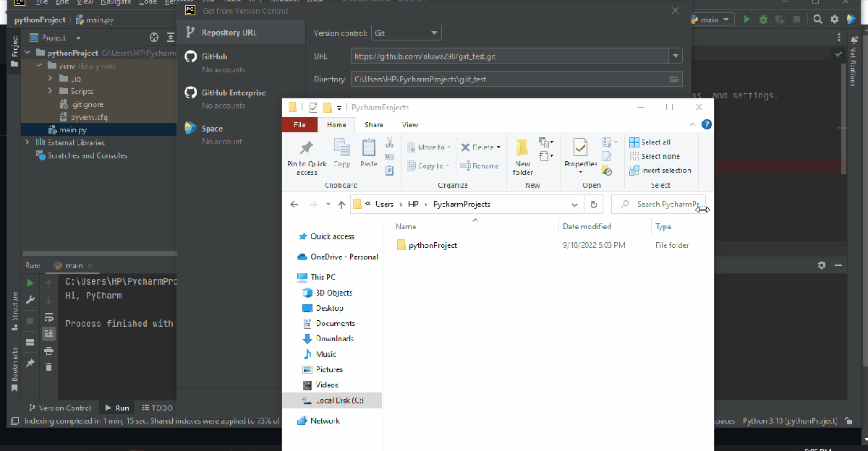The image size is (868, 451).
Task: Open the Version control Git dropdown
Action: [406, 33]
